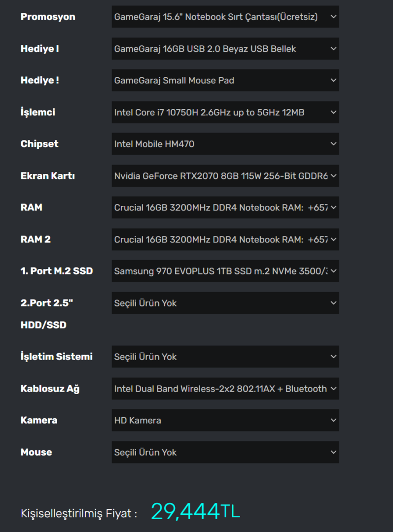Click the chevron arrow on the Mouse field
Screen dimensions: 393x532
[333, 452]
